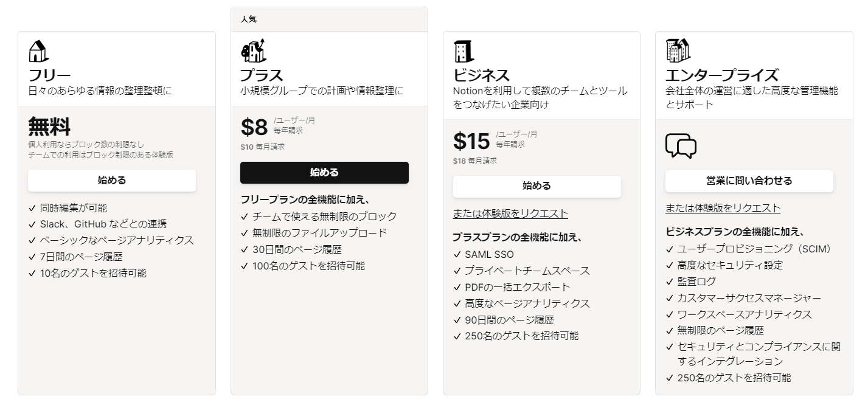The height and width of the screenshot is (402, 868).
Task: Click the Free plan house icon
Action: [x=38, y=51]
